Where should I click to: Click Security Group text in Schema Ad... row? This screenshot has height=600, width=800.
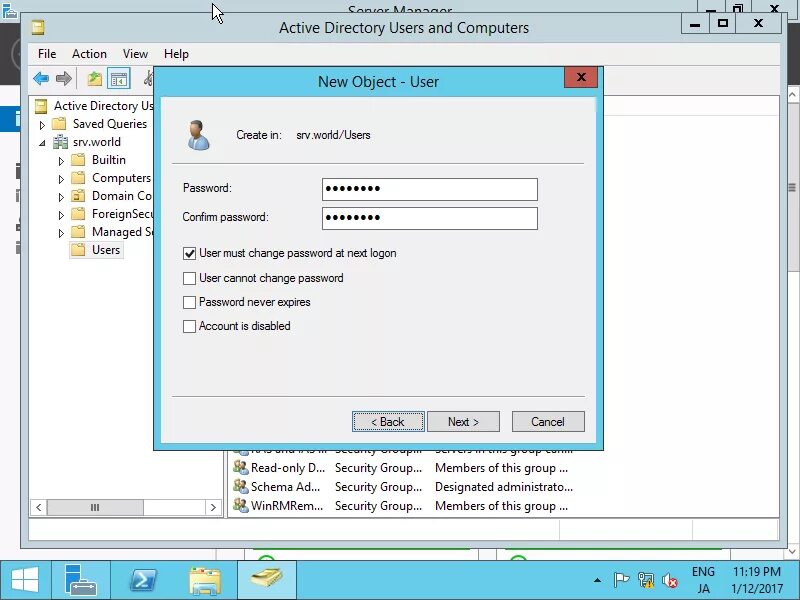379,487
